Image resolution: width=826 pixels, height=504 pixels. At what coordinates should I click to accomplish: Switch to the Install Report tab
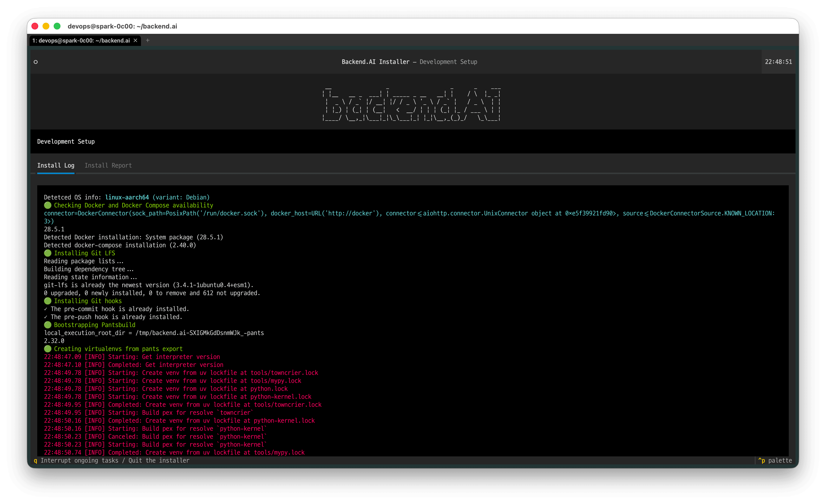click(x=108, y=166)
